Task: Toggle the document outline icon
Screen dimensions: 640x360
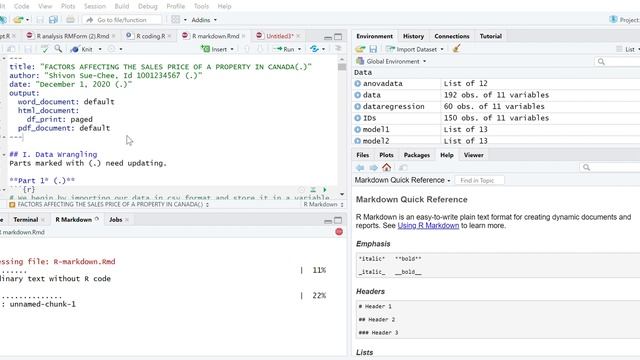Action: [338, 49]
